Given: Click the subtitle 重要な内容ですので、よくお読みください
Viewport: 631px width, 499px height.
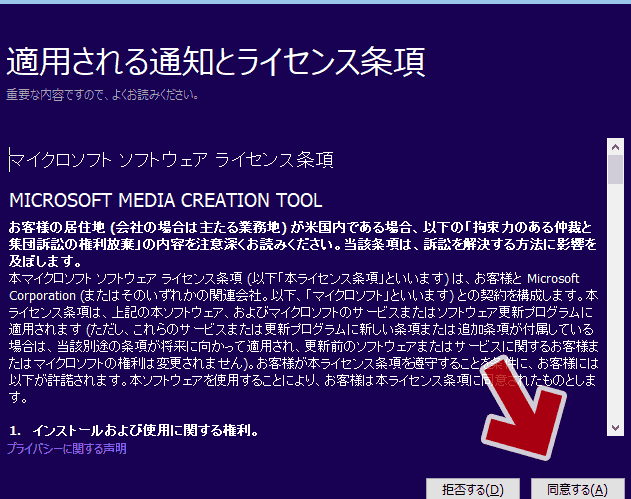Looking at the screenshot, I should [102, 95].
